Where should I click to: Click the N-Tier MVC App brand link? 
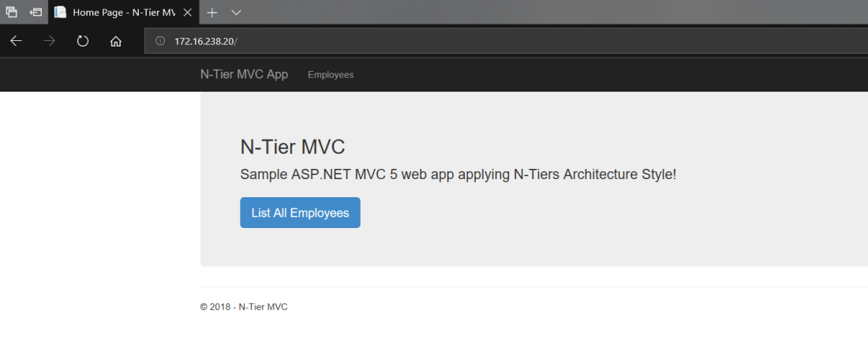click(x=244, y=75)
